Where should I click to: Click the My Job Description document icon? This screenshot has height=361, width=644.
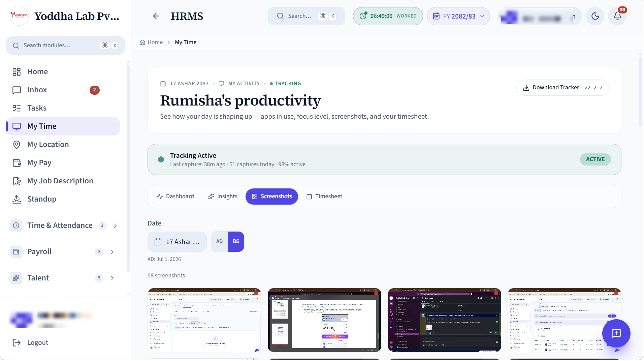coord(17,181)
